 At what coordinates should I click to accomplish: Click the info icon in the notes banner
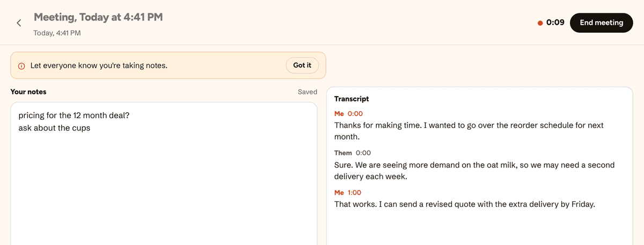21,66
